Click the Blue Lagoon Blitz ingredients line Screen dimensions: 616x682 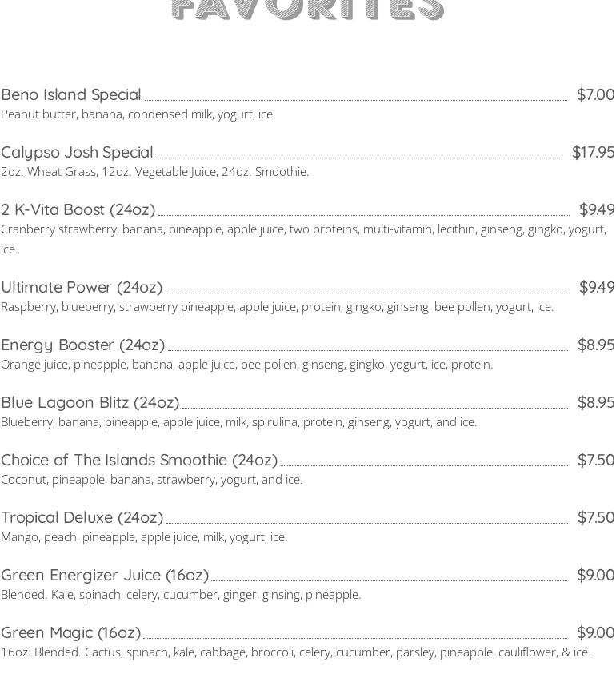[x=238, y=422]
